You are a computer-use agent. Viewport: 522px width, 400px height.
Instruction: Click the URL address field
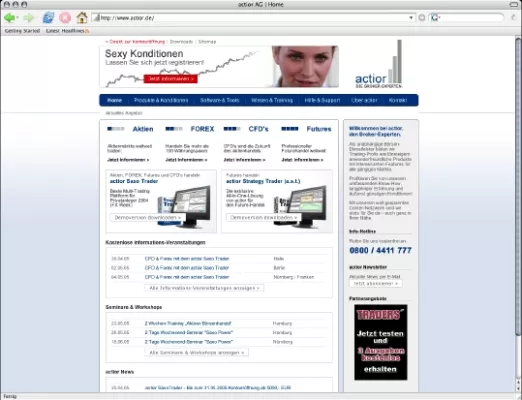coord(253,18)
